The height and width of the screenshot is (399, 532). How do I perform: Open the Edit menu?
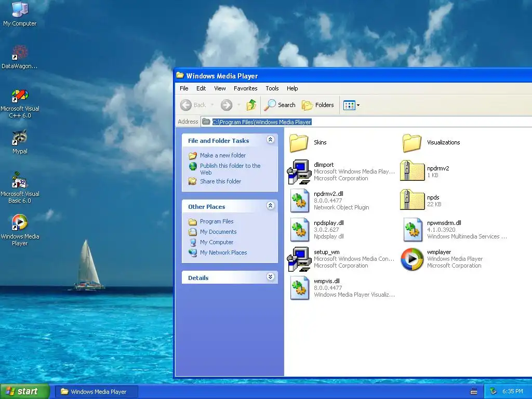tap(201, 88)
